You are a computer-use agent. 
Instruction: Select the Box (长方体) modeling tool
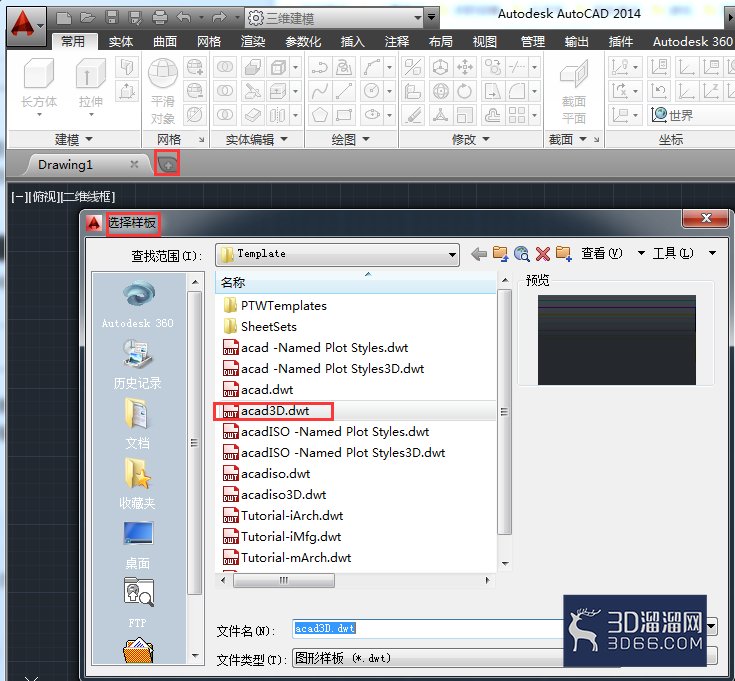pyautogui.click(x=39, y=86)
